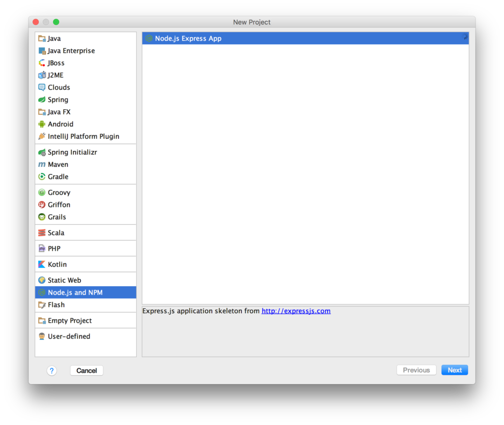Viewport: 504px width, 425px height.
Task: Choose the Flash project type
Action: click(x=86, y=305)
